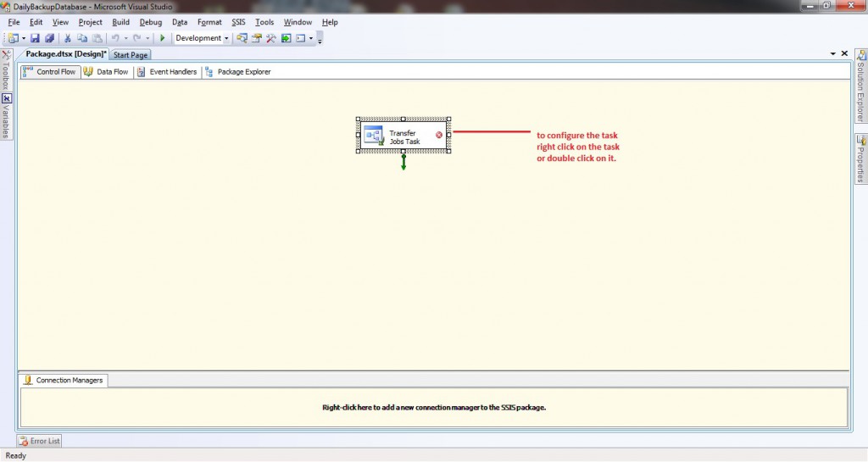Image resolution: width=868 pixels, height=462 pixels.
Task: Open the SSIS menu
Action: (x=238, y=22)
